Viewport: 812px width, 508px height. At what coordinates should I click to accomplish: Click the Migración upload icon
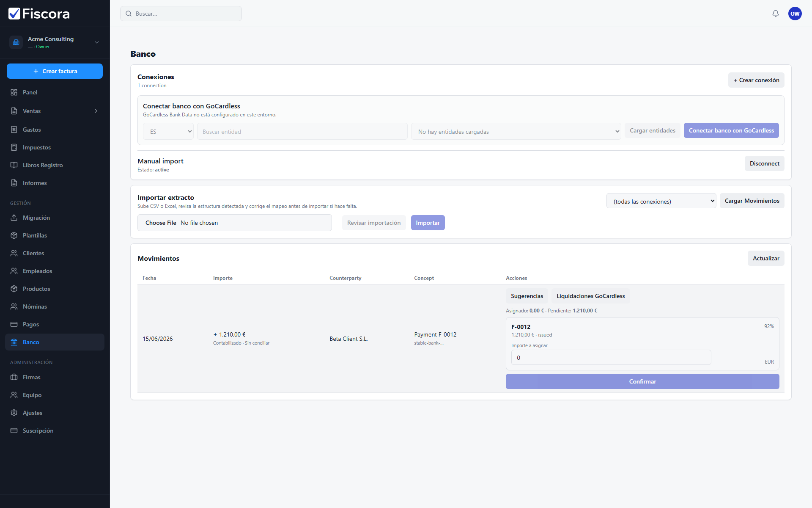[x=14, y=218]
